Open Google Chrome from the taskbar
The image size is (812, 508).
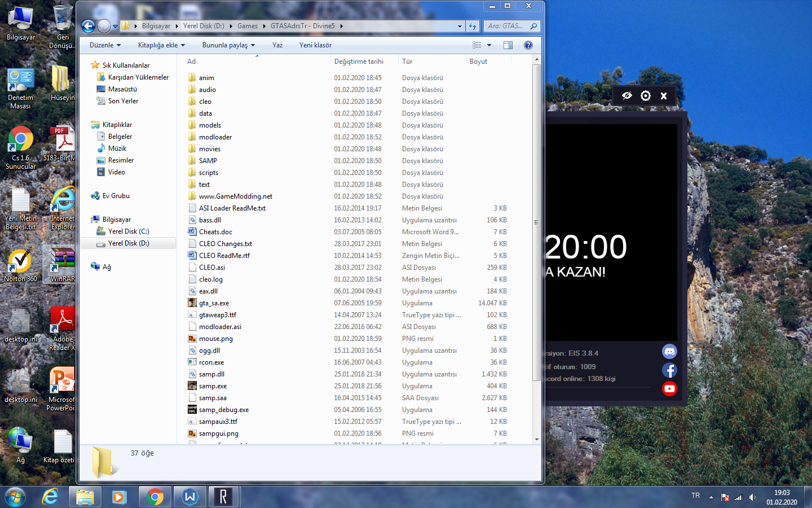155,497
